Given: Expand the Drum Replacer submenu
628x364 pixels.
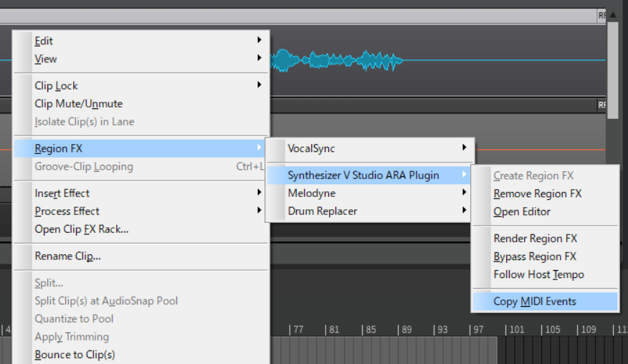Looking at the screenshot, I should (x=322, y=211).
